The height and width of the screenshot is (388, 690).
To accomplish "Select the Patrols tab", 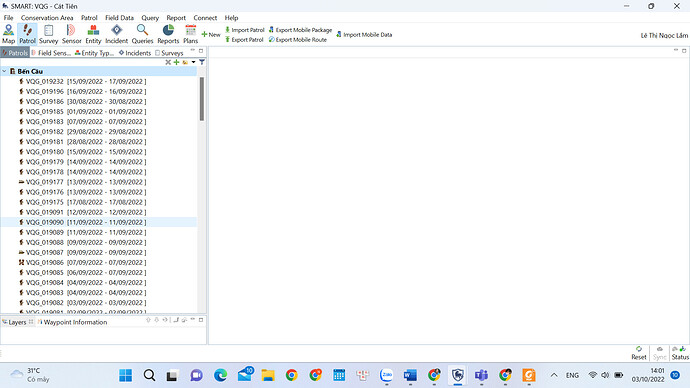I will [15, 53].
